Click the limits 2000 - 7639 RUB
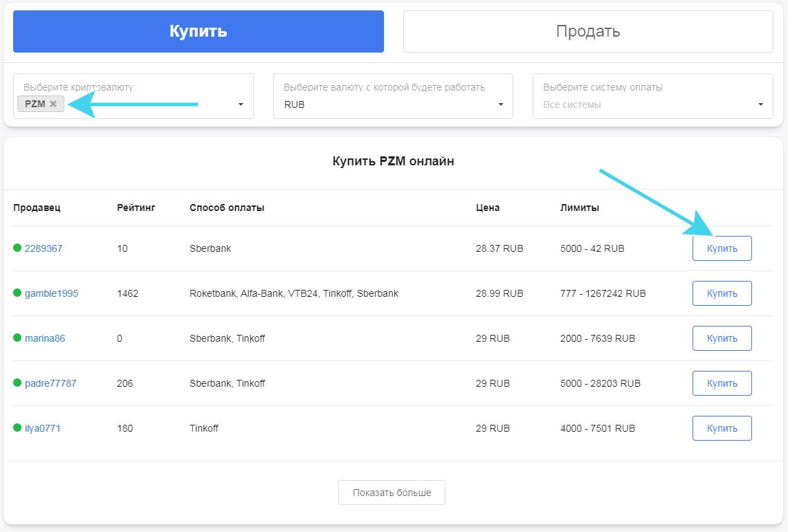788x532 pixels. pos(598,338)
